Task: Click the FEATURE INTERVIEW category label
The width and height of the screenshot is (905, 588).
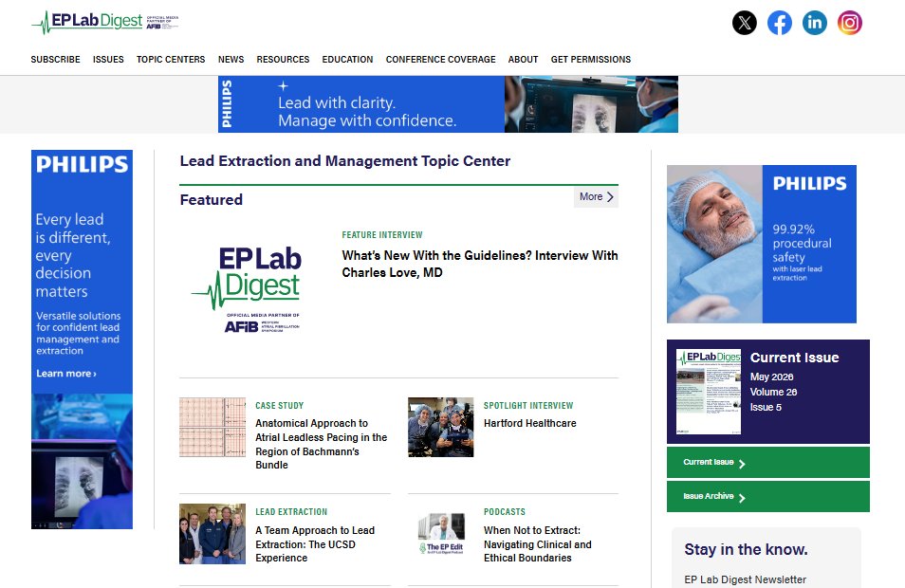Action: (x=382, y=235)
